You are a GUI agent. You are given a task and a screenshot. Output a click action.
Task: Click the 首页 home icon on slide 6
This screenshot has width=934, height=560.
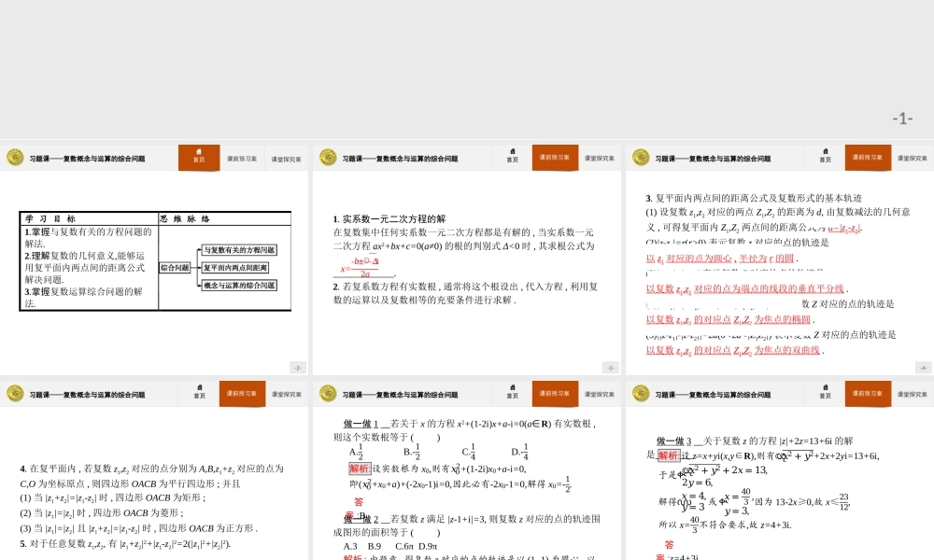pyautogui.click(x=512, y=394)
